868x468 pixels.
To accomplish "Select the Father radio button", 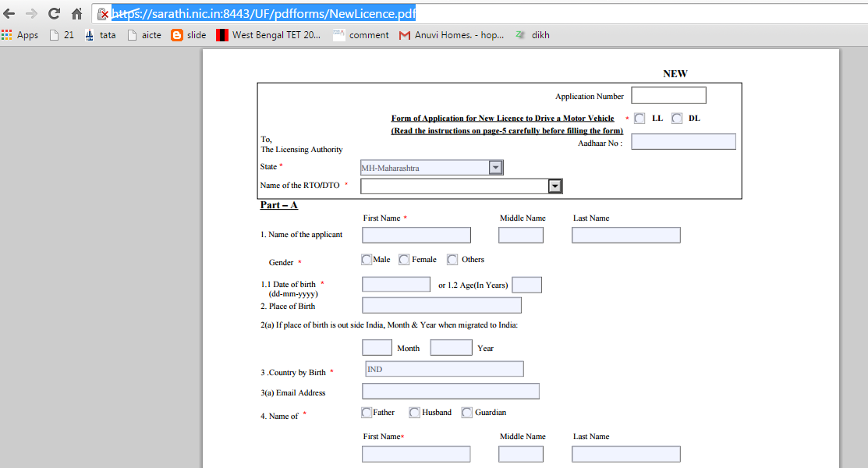I will pyautogui.click(x=366, y=412).
